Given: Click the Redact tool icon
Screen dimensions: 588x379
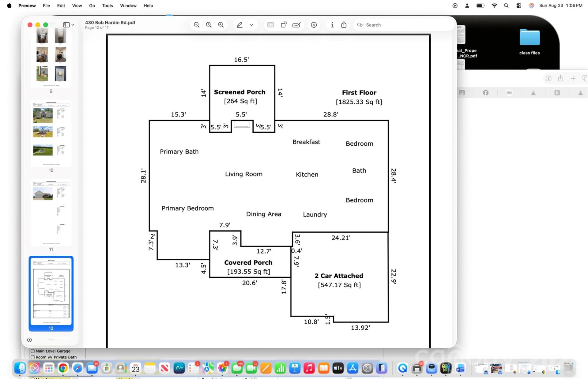Looking at the screenshot, I should 270,25.
